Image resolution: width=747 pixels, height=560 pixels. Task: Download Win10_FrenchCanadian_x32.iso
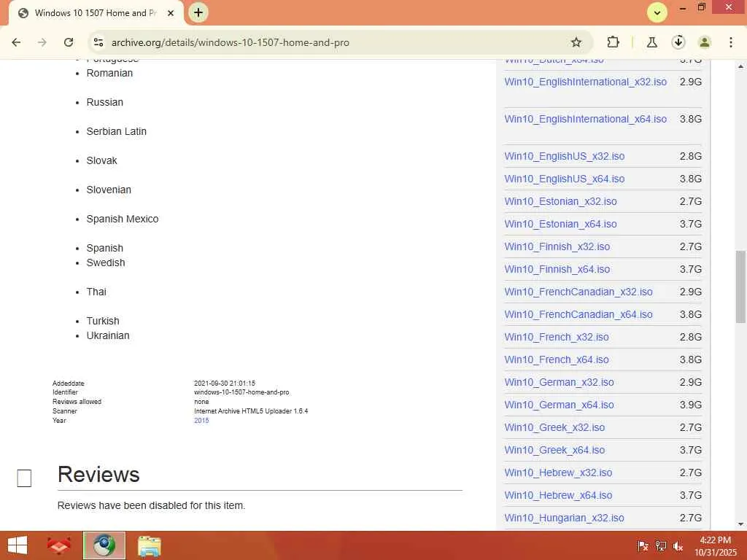(578, 292)
